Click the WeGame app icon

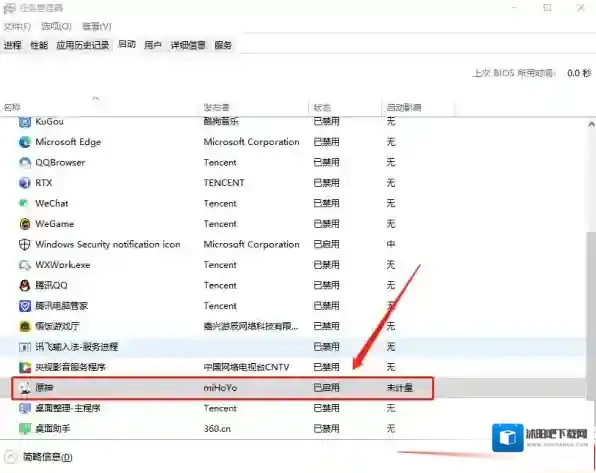[x=25, y=224]
